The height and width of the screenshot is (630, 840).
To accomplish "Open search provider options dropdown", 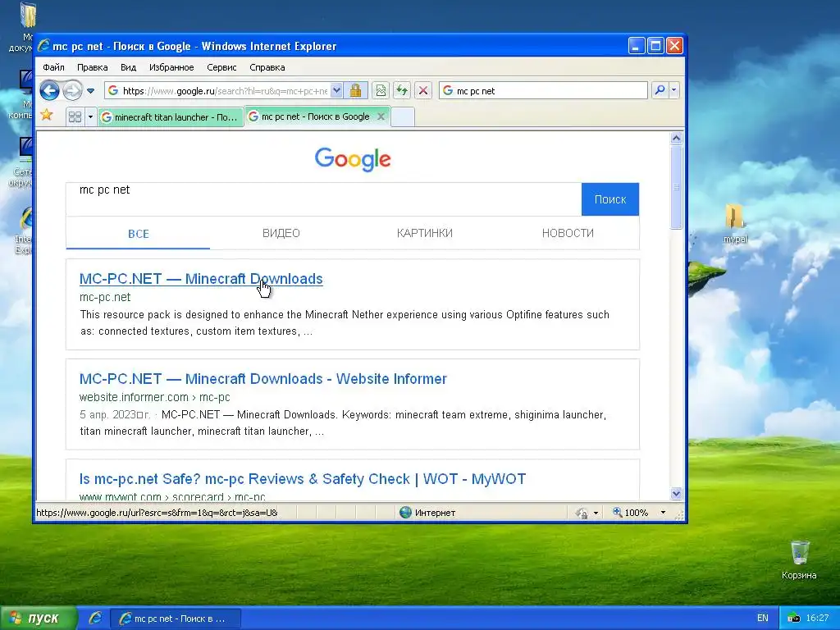I will tap(674, 90).
